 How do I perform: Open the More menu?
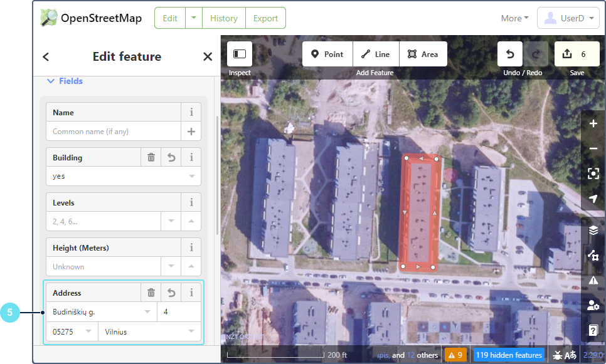[514, 18]
